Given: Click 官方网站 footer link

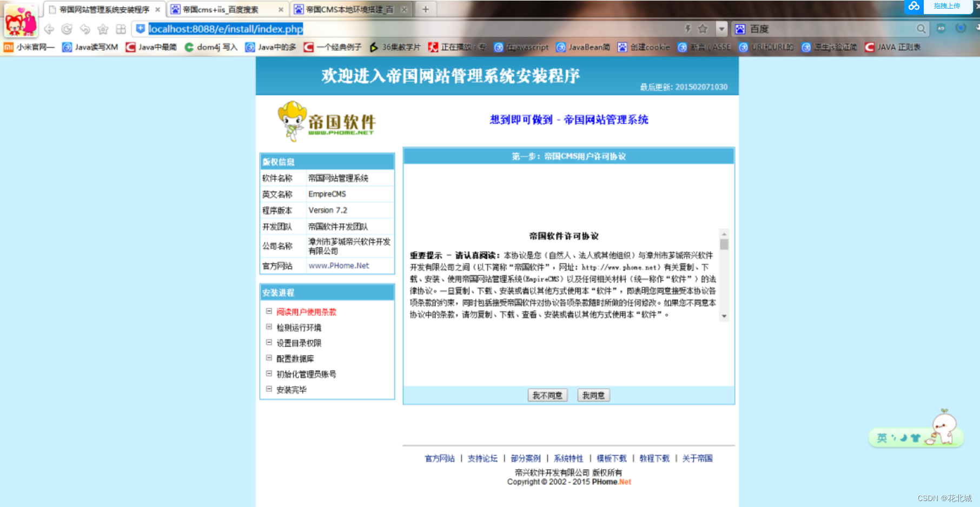Looking at the screenshot, I should click(440, 458).
